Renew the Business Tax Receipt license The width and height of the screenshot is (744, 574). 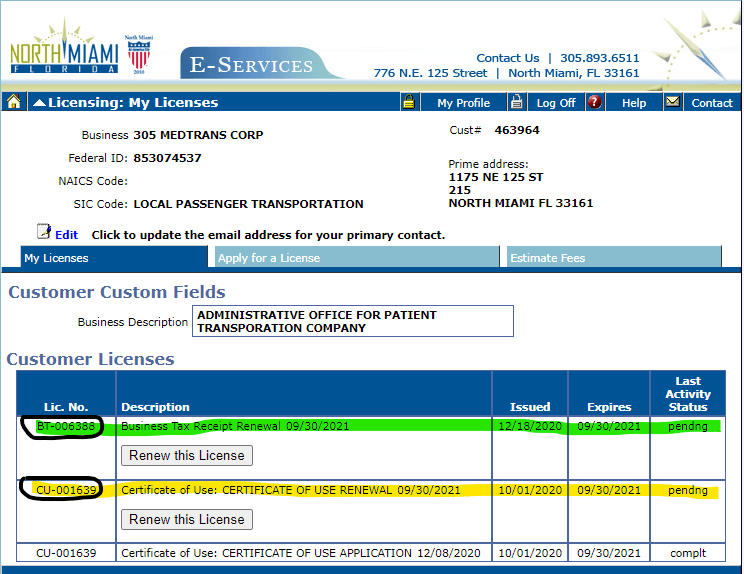coord(187,456)
